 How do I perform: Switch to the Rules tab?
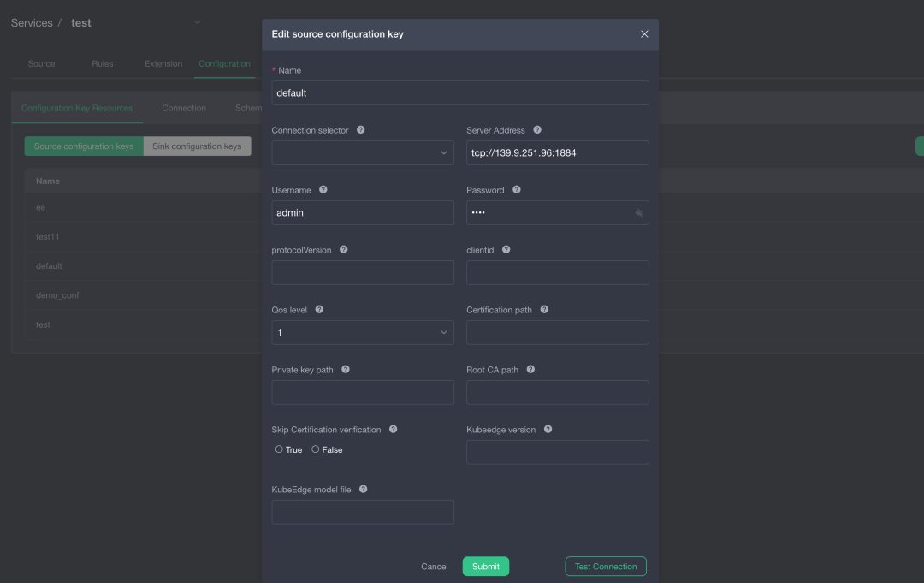coord(102,64)
